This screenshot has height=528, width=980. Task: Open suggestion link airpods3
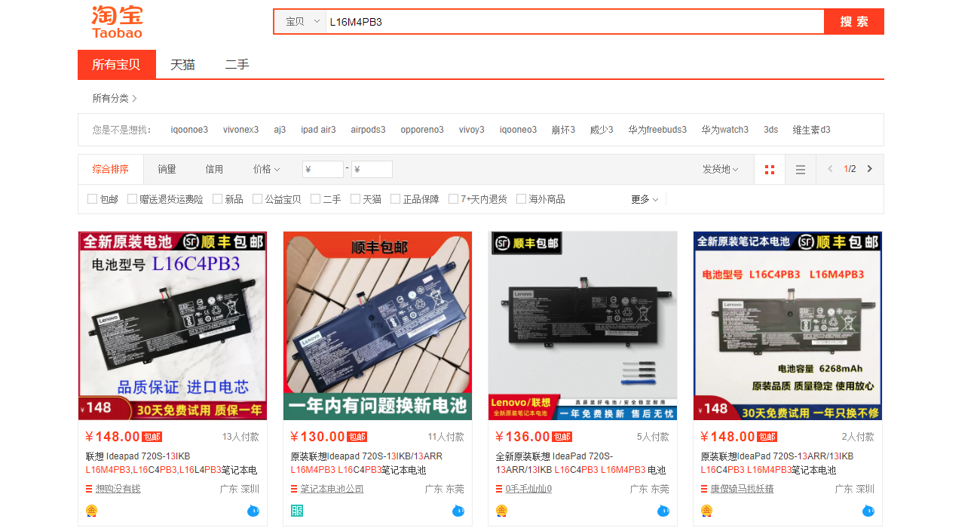tap(368, 130)
